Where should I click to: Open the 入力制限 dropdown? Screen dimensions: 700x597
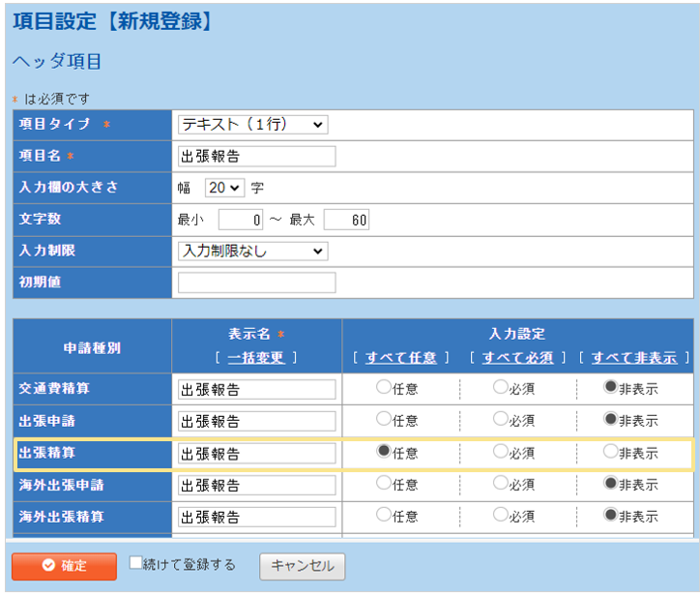[253, 252]
